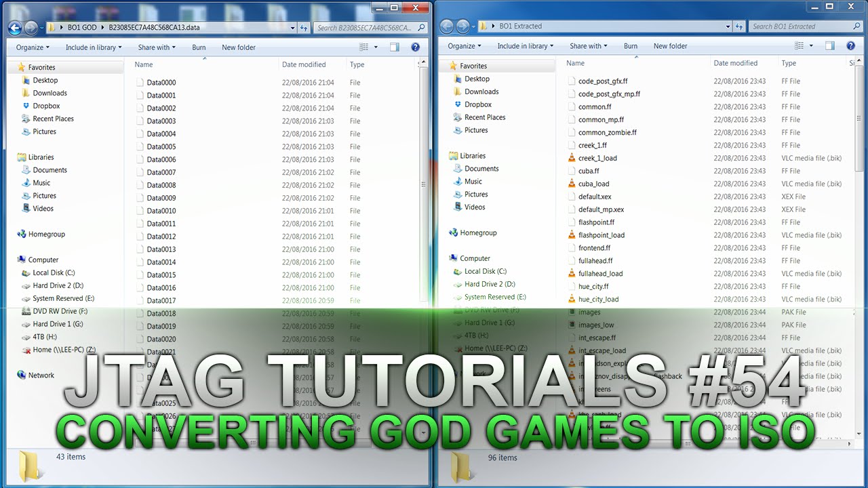Open Recent Places in left window

pos(53,119)
